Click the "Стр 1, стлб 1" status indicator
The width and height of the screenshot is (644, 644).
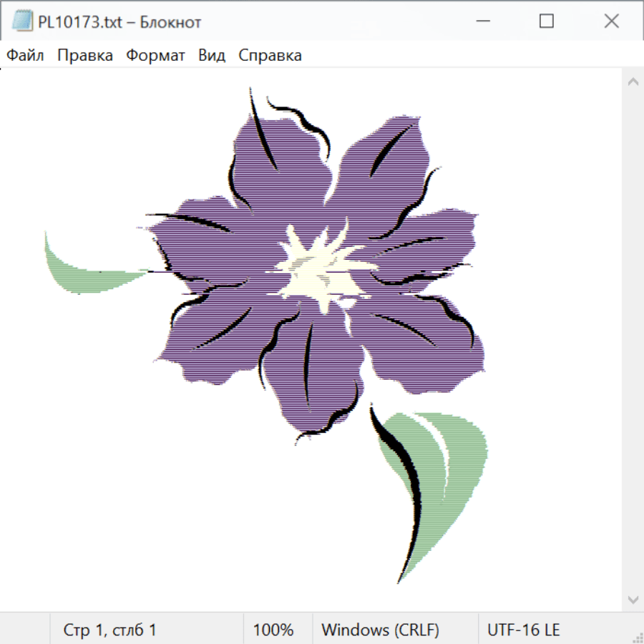109,630
